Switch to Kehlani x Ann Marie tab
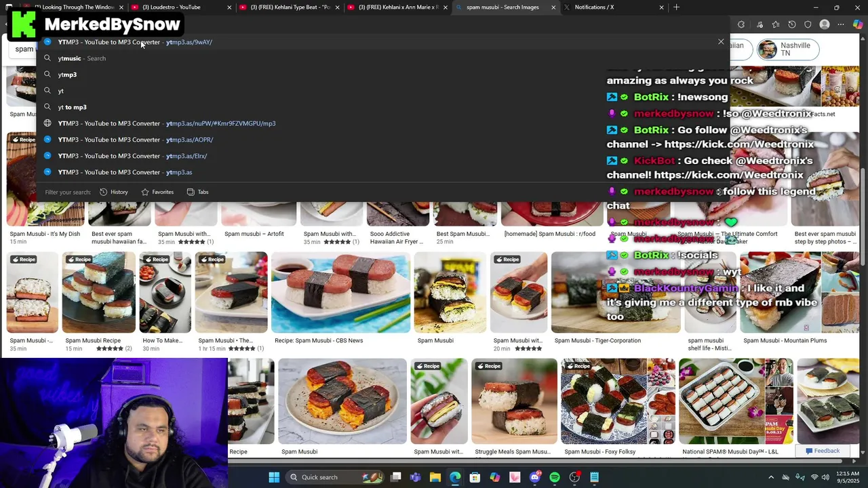868x488 pixels. (399, 7)
